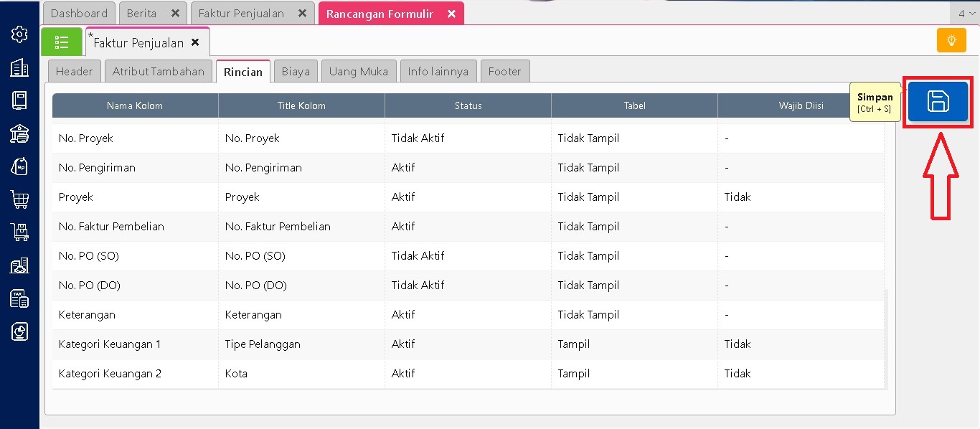
Task: Switch to the Header tab
Action: [x=74, y=71]
